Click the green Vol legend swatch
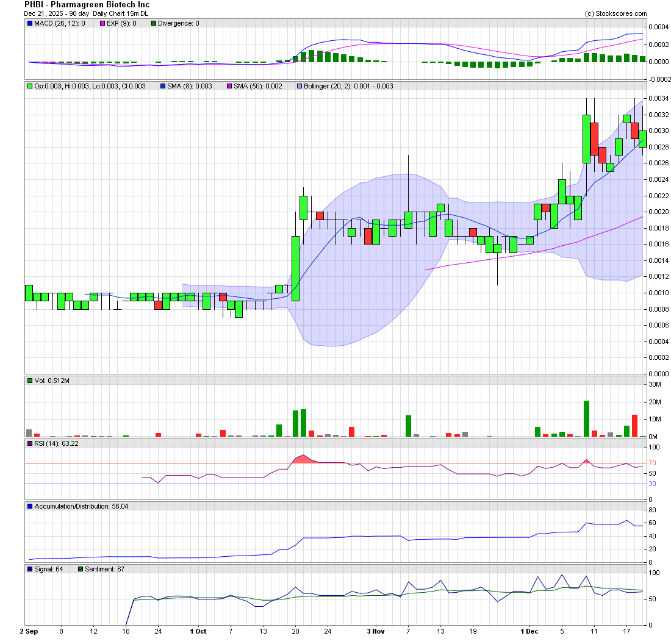 pyautogui.click(x=30, y=381)
